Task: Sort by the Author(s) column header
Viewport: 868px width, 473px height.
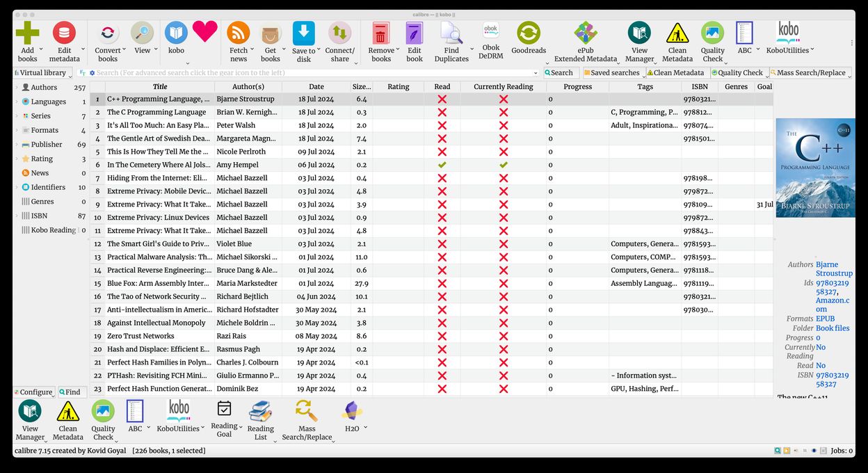Action: click(x=248, y=87)
